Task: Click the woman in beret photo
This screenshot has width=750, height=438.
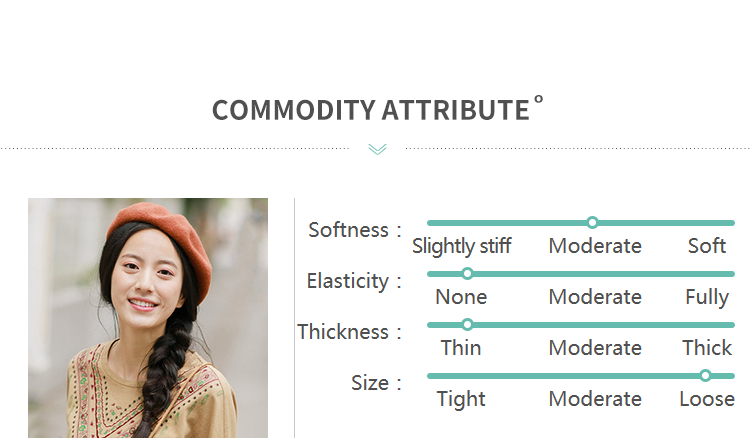Action: [x=148, y=318]
